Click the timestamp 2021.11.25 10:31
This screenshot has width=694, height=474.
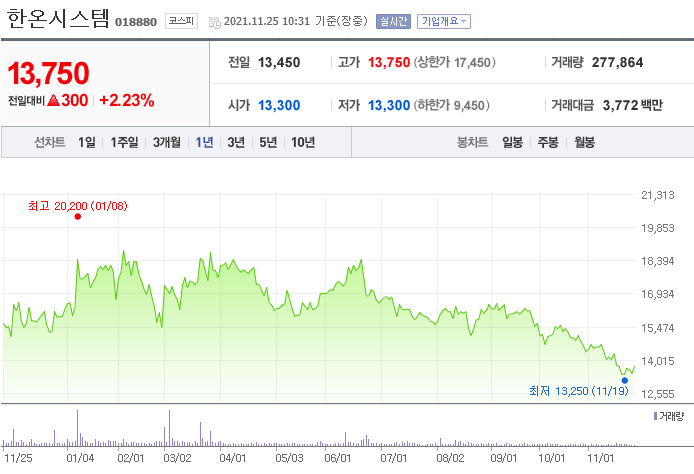266,21
